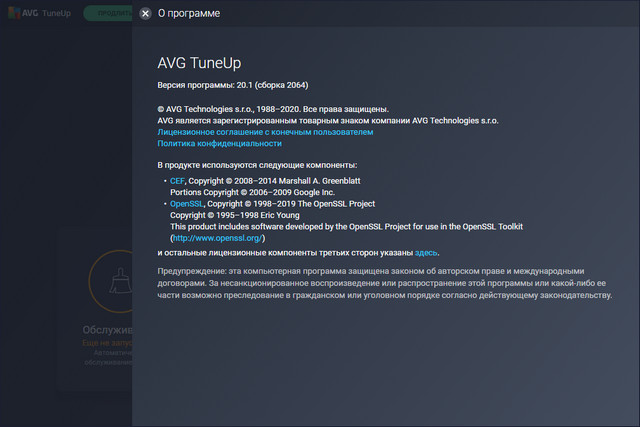Click the Обслуживание tile title
This screenshot has height=427, width=640.
tap(107, 329)
